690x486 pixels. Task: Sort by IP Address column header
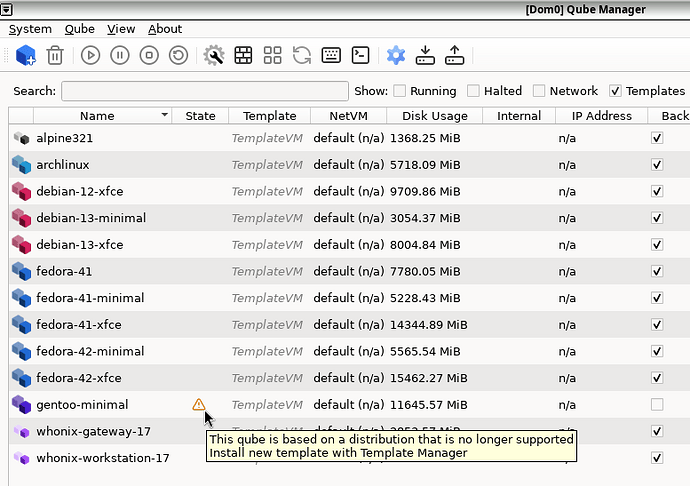[602, 116]
